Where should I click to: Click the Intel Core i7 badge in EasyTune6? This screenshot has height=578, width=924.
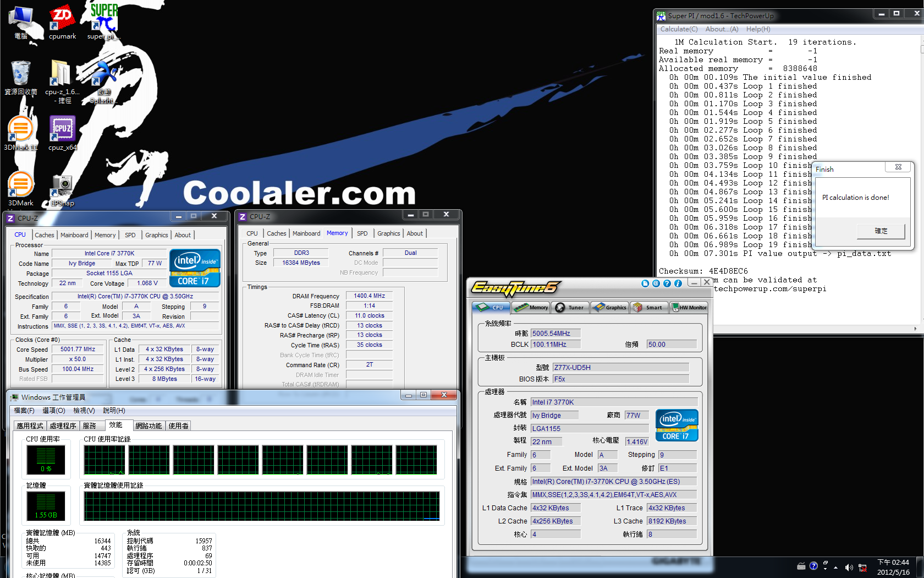676,426
